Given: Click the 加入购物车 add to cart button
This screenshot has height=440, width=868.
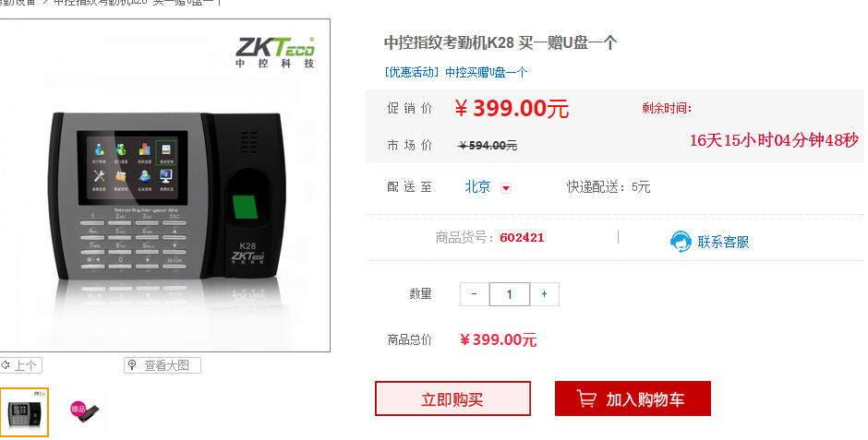Looking at the screenshot, I should point(633,398).
